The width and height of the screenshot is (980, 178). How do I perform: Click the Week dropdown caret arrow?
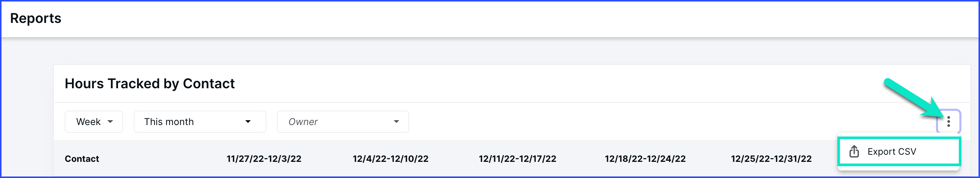click(x=110, y=122)
